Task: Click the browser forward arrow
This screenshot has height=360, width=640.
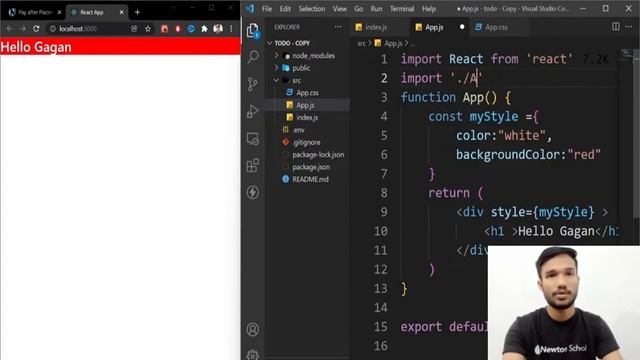Action: pyautogui.click(x=23, y=29)
